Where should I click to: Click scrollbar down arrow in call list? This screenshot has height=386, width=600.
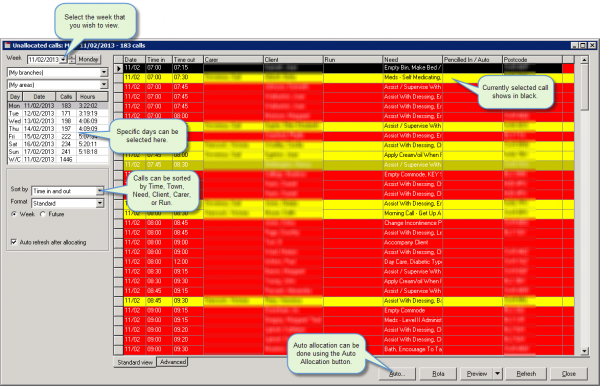pos(584,351)
